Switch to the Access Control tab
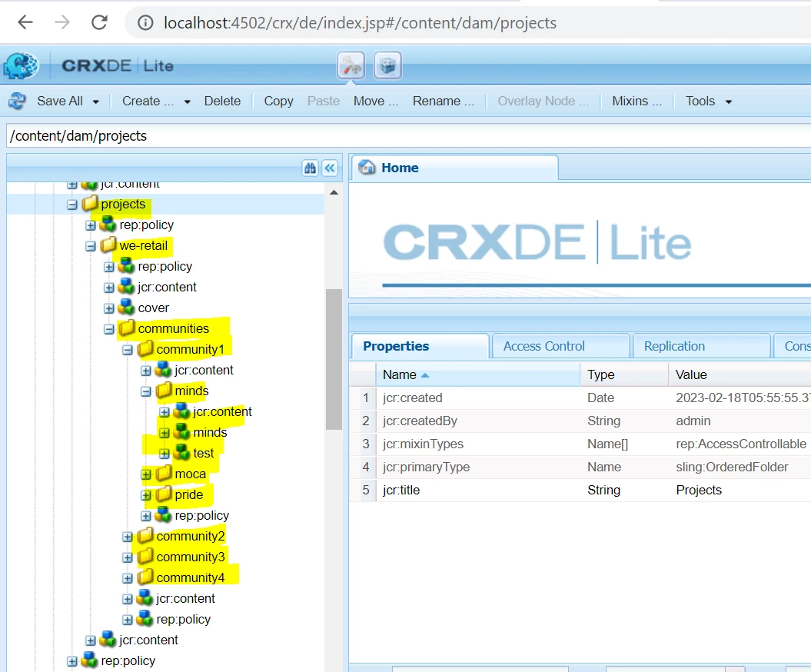Viewport: 811px width, 672px height. point(561,346)
